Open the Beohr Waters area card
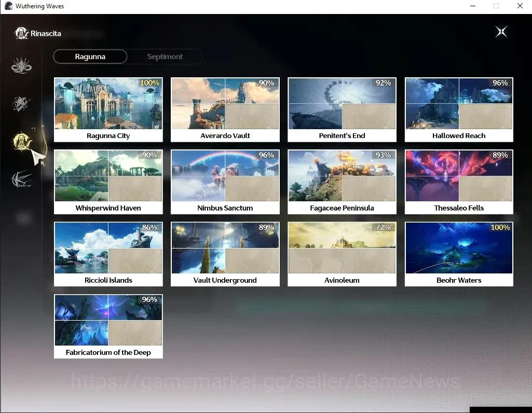532x413 pixels. [459, 254]
